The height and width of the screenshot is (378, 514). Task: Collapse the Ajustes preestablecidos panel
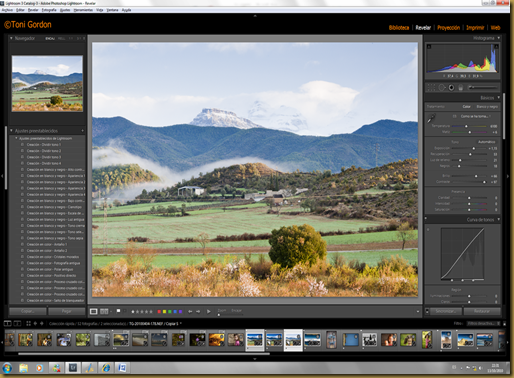tap(11, 131)
